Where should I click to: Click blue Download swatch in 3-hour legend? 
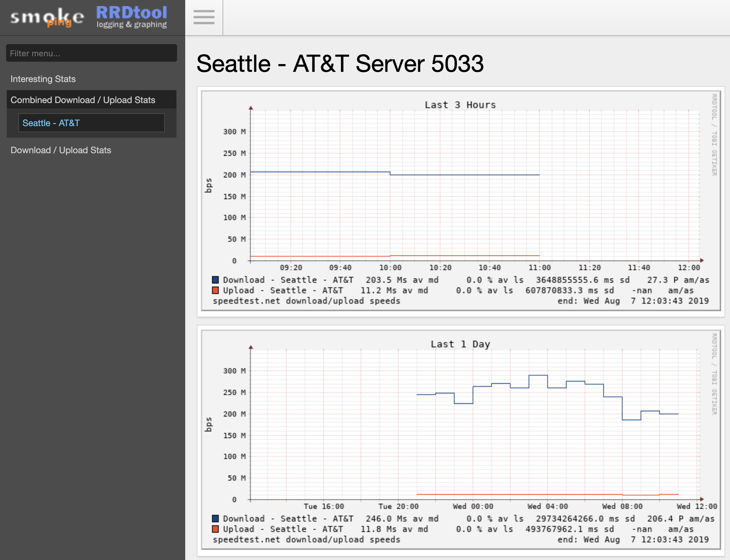click(x=215, y=280)
